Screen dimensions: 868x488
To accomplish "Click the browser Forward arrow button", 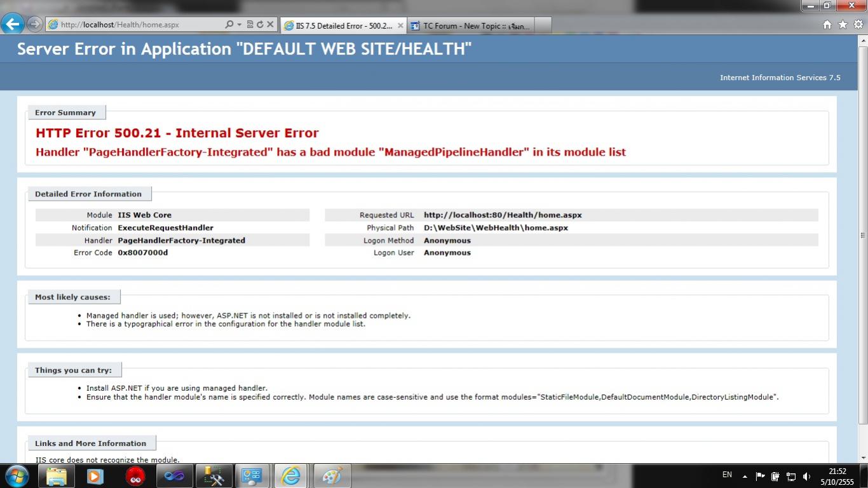I will coord(35,25).
